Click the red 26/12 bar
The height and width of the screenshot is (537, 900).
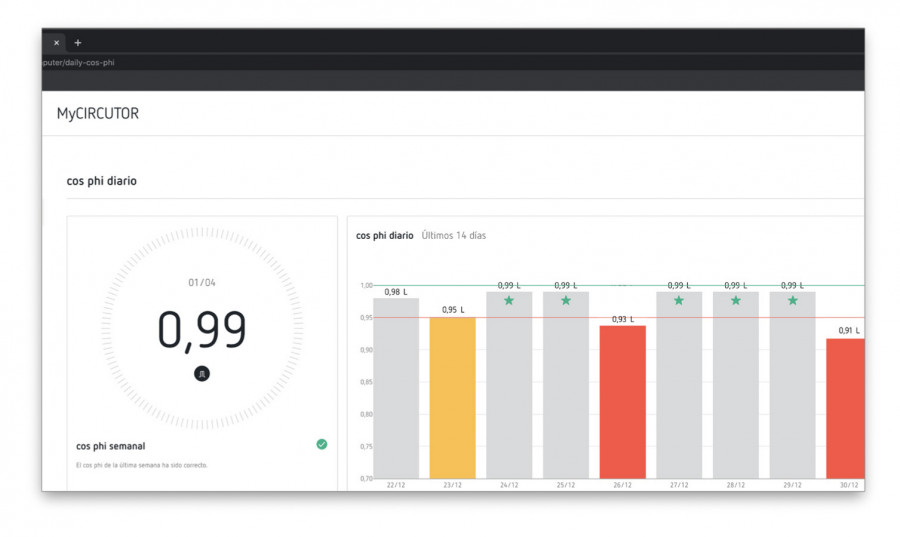[x=623, y=402]
